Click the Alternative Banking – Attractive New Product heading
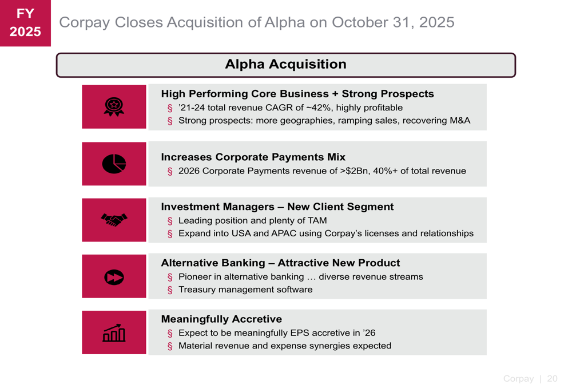Image resolution: width=572 pixels, height=392 pixels. click(280, 263)
